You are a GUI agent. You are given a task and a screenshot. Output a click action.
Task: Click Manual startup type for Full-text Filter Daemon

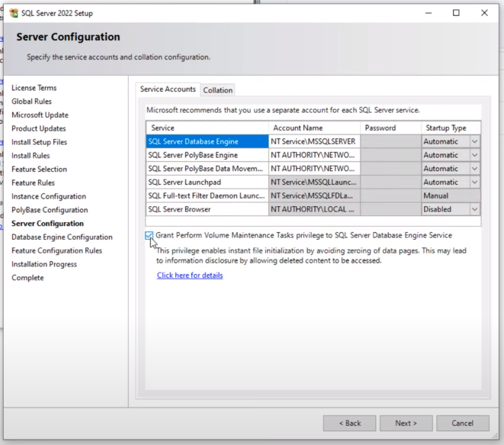pos(451,195)
